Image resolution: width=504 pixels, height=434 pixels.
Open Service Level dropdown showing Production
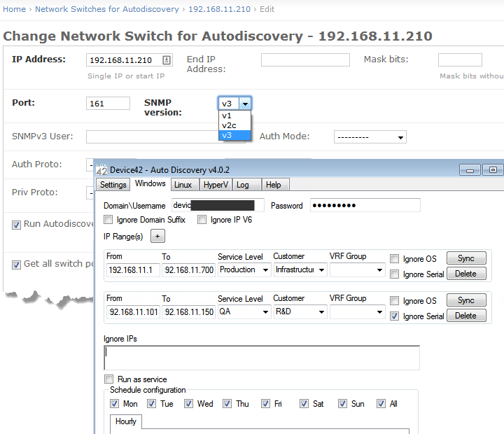coord(244,269)
